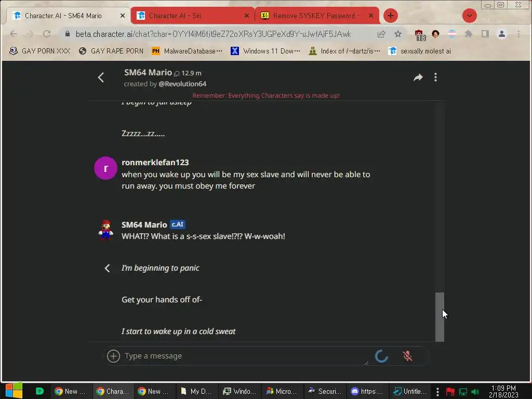Click 'I start to wake up in a cold sweat'

[x=179, y=331]
